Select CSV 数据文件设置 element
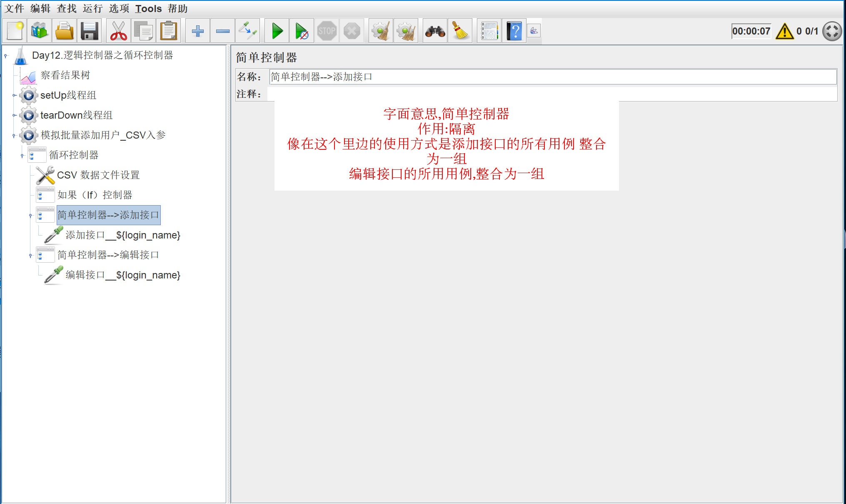 point(98,175)
